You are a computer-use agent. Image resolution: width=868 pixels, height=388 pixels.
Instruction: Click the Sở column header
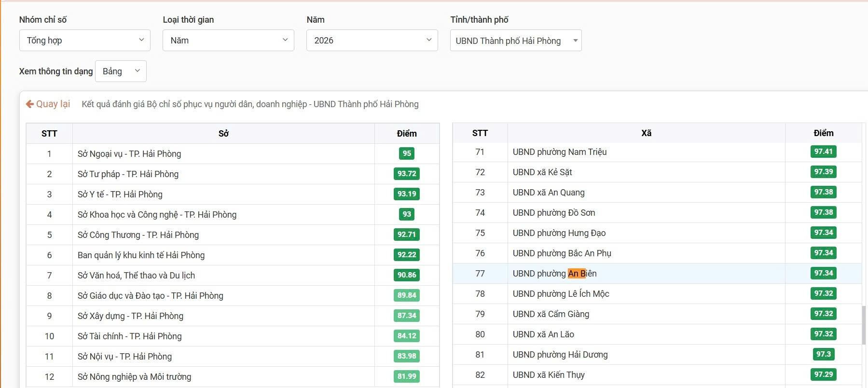coord(223,133)
